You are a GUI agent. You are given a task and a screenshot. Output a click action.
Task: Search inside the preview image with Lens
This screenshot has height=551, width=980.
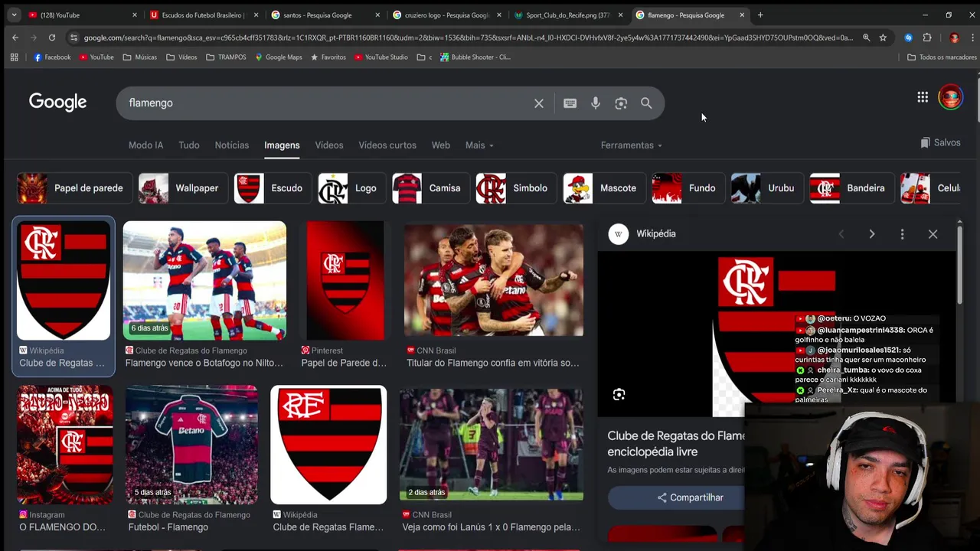pos(619,395)
